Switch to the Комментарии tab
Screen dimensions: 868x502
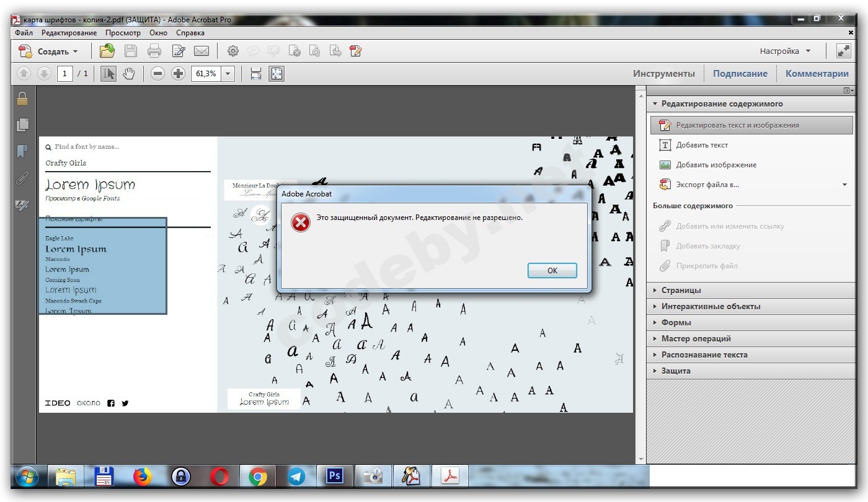point(817,73)
